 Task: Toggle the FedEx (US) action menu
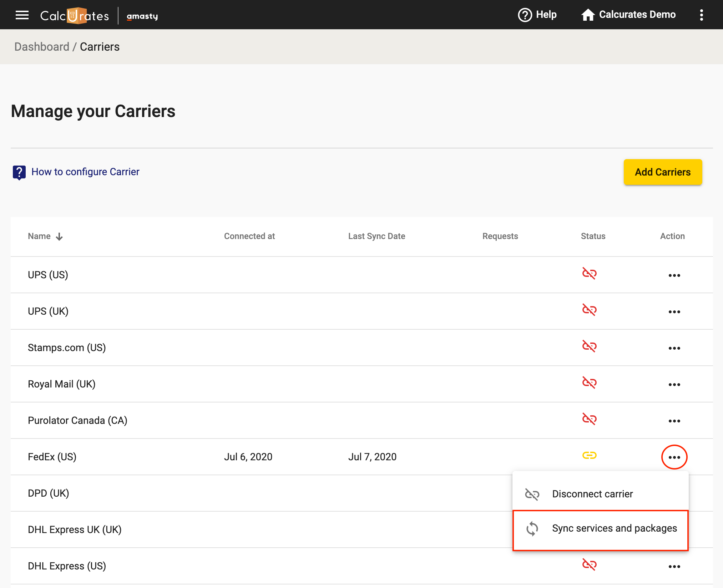tap(674, 457)
